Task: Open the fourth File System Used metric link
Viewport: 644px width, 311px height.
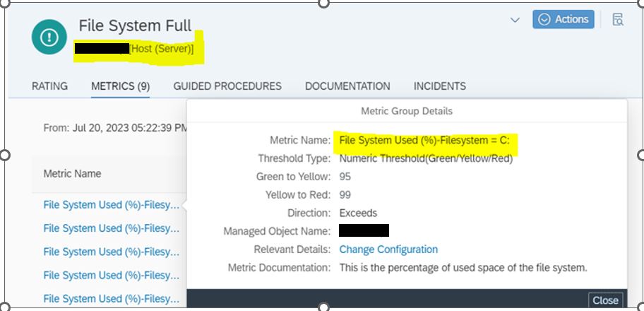Action: tap(112, 275)
